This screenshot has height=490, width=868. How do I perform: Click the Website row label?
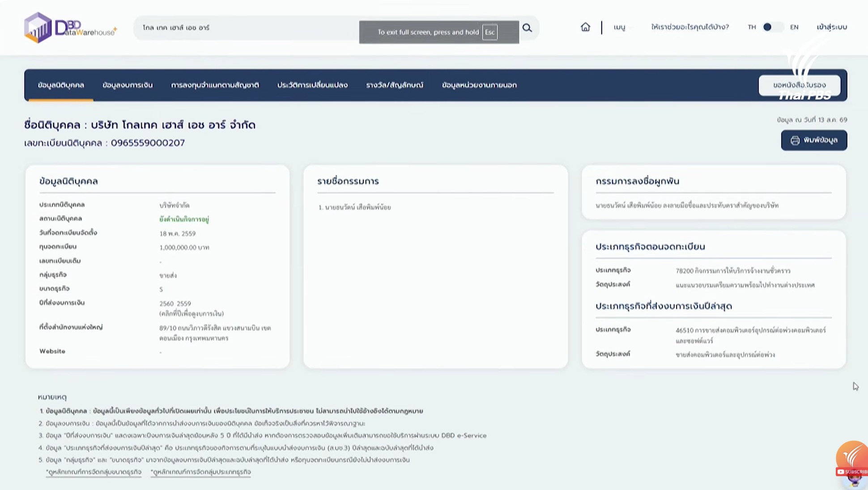click(x=52, y=351)
